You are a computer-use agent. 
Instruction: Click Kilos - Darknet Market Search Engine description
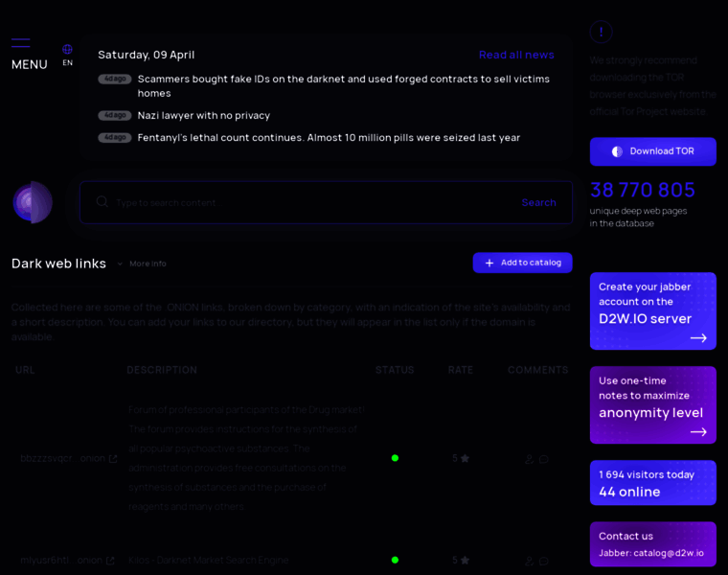(209, 560)
